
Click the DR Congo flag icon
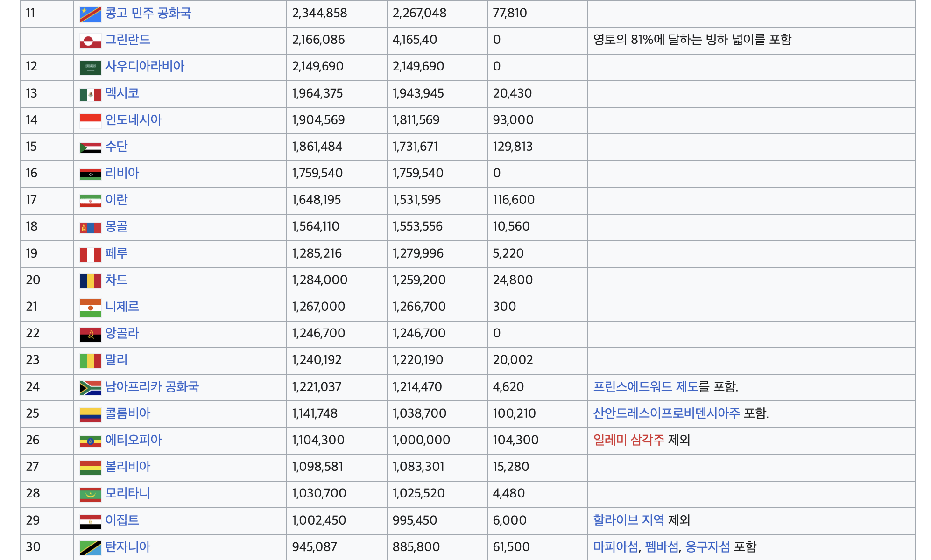pyautogui.click(x=90, y=14)
